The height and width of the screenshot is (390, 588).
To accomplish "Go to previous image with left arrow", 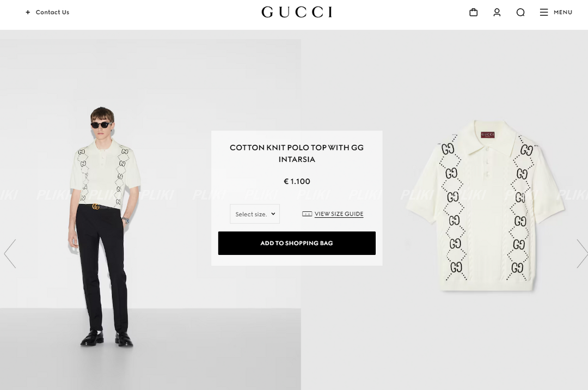I will click(x=10, y=254).
